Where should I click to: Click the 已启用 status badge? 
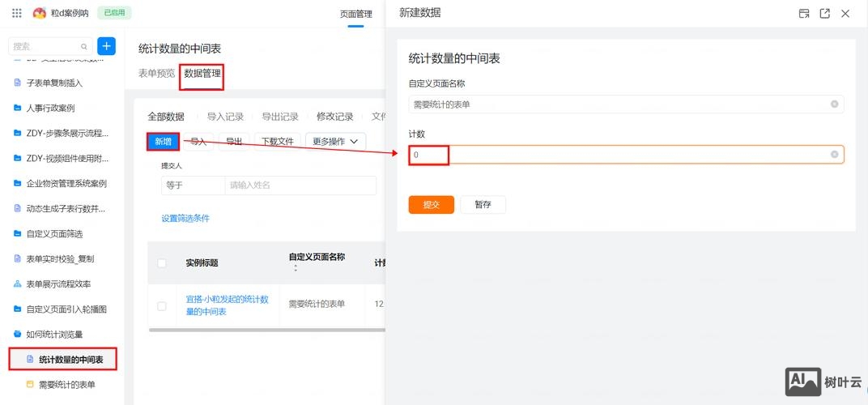tap(114, 13)
